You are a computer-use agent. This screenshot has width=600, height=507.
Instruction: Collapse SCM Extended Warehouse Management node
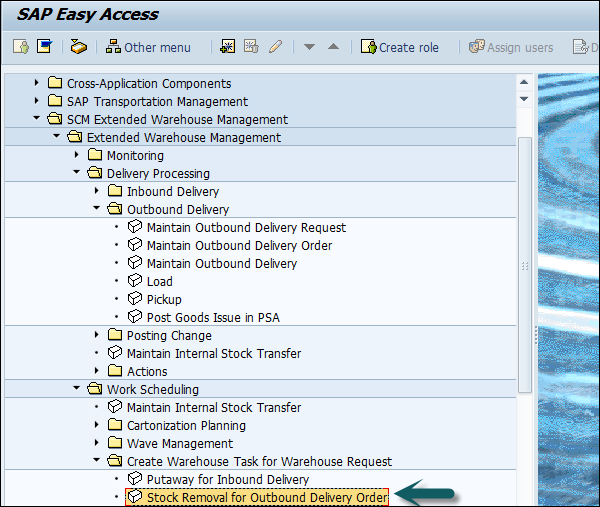36,118
